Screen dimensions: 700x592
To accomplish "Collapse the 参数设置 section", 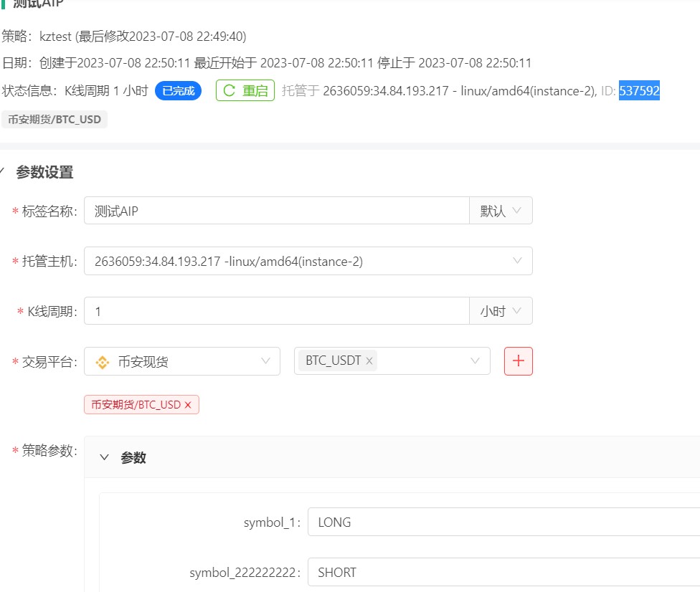I will coord(3,172).
